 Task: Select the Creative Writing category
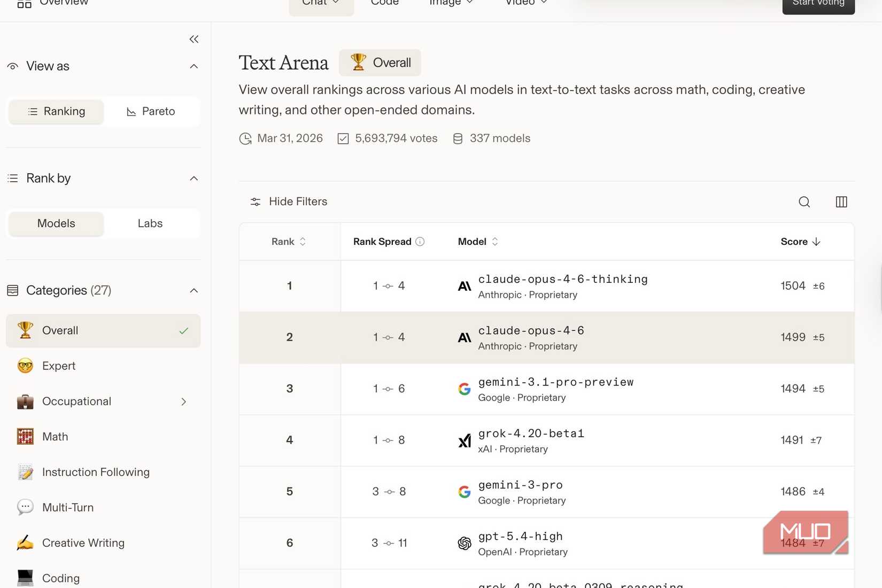[x=83, y=543]
